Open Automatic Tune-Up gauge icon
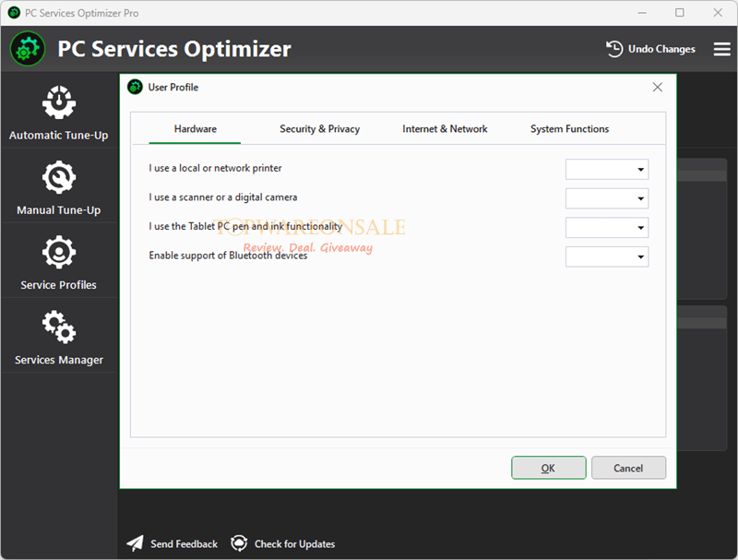The height and width of the screenshot is (560, 738). coord(59,102)
